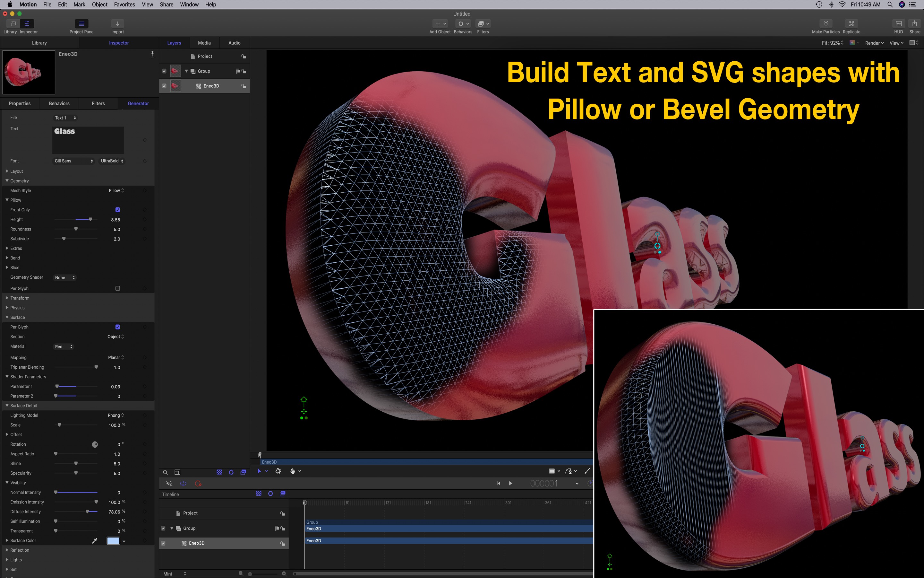Click the Make Particles button
This screenshot has width=924, height=578.
coord(826,24)
